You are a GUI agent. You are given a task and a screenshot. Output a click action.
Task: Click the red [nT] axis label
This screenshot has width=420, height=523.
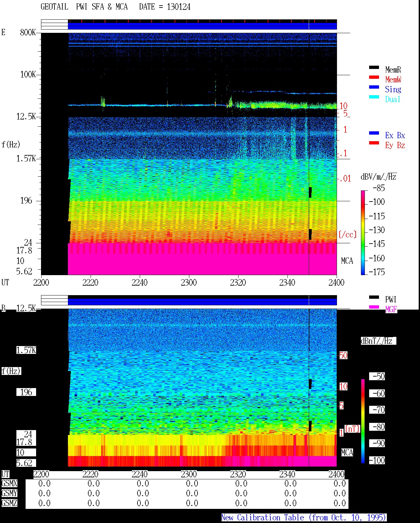click(x=352, y=429)
